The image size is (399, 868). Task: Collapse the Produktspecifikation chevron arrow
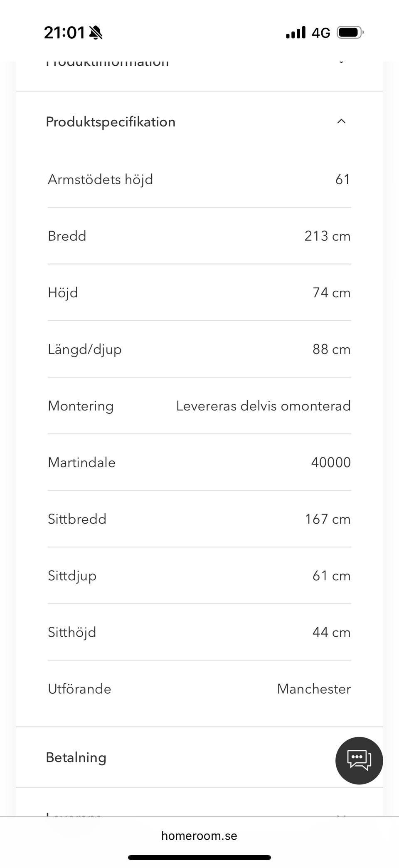(x=341, y=121)
